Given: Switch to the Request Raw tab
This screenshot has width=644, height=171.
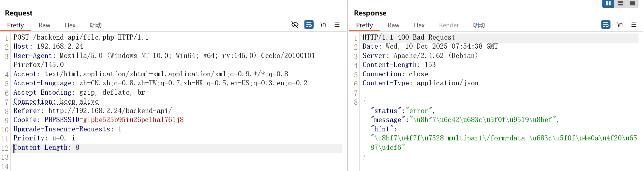Looking at the screenshot, I should click(x=44, y=25).
